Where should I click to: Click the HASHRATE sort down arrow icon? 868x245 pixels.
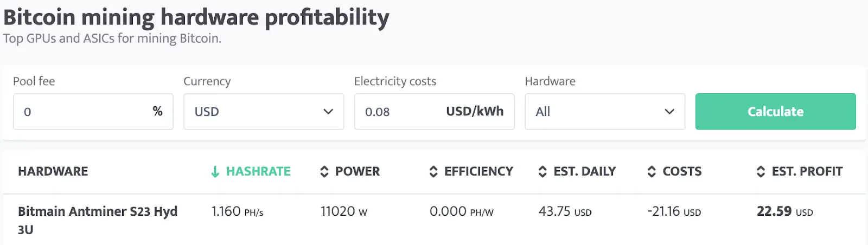pyautogui.click(x=215, y=172)
